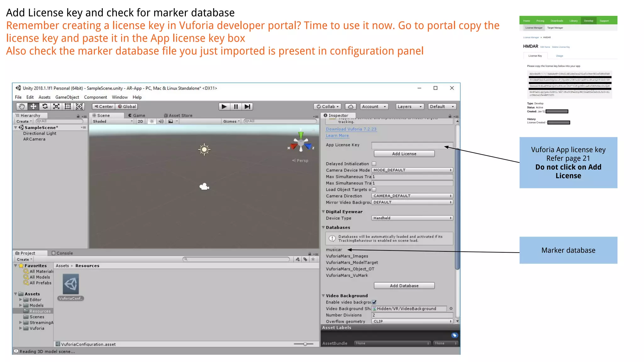644x362 pixels.
Task: Select the Hand tool in Unity toolbar
Action: [22, 107]
